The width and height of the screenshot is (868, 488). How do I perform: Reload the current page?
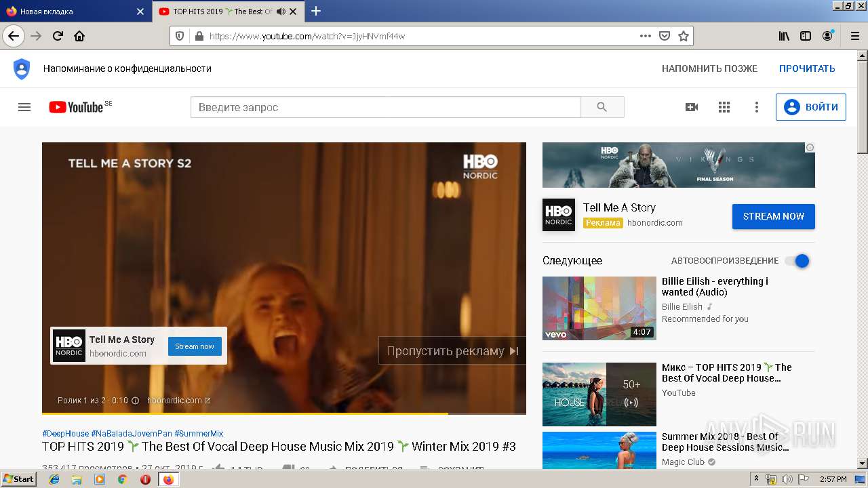[58, 36]
